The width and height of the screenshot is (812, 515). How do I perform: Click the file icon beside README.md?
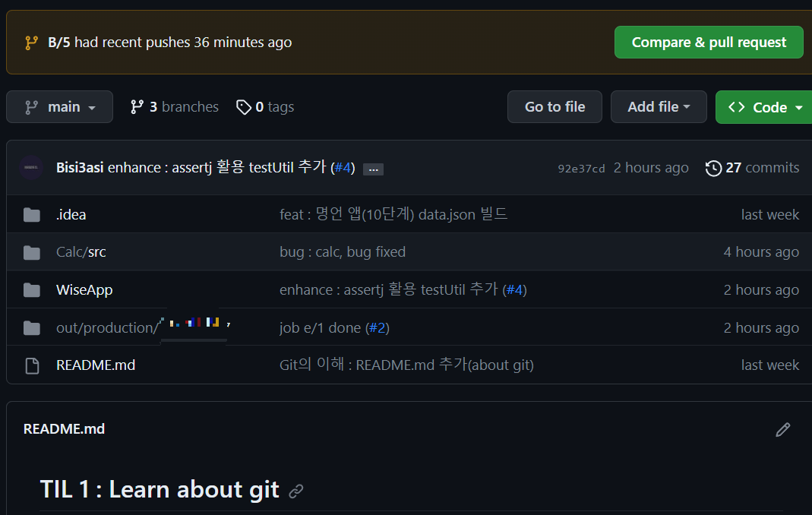coord(32,365)
